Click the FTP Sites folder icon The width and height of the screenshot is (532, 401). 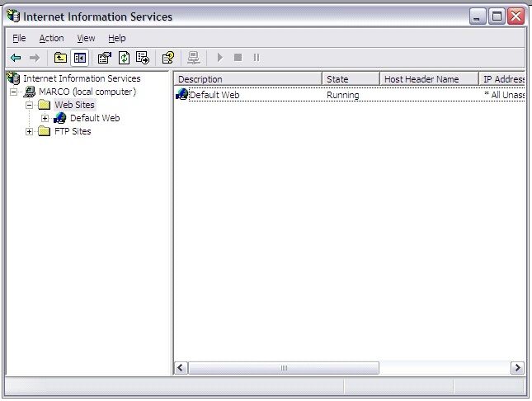pos(44,131)
